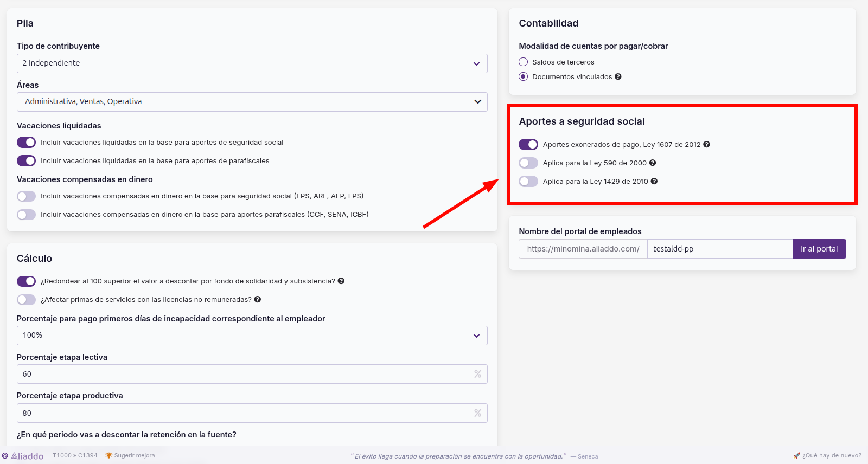Click the Nombre del portal de empleados label
The width and height of the screenshot is (868, 464).
[x=580, y=231]
